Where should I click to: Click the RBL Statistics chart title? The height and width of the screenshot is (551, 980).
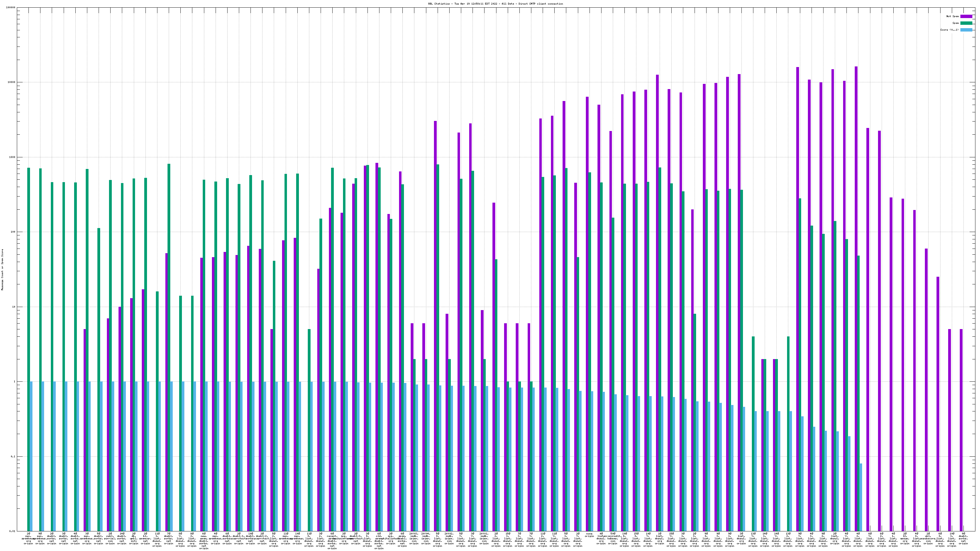[495, 4]
